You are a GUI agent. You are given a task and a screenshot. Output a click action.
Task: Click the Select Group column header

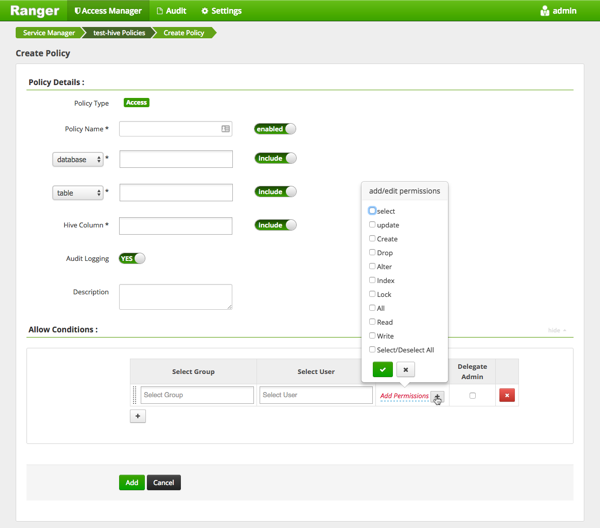point(193,372)
